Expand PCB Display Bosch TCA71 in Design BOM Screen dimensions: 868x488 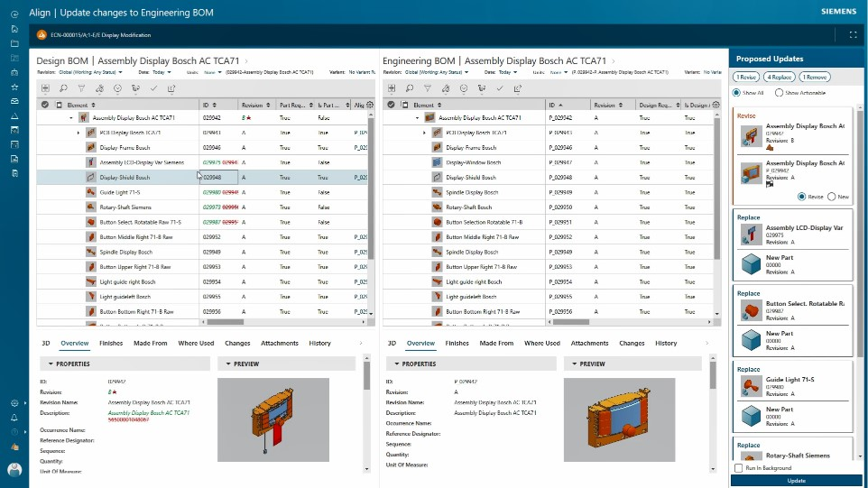78,133
